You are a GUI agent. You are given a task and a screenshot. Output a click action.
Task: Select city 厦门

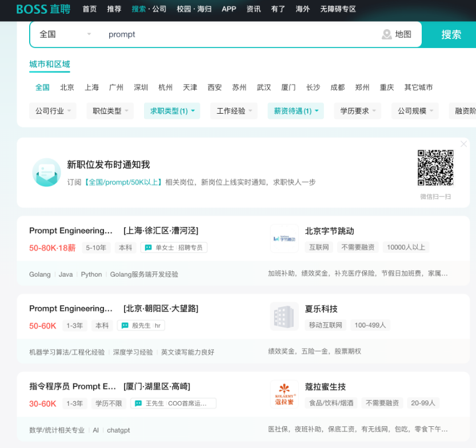tap(289, 87)
